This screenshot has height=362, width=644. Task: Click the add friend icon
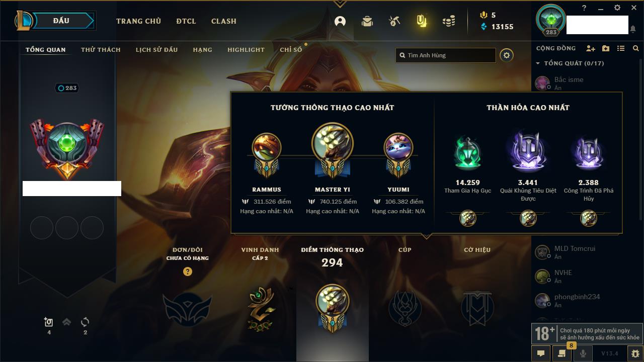[x=591, y=48]
